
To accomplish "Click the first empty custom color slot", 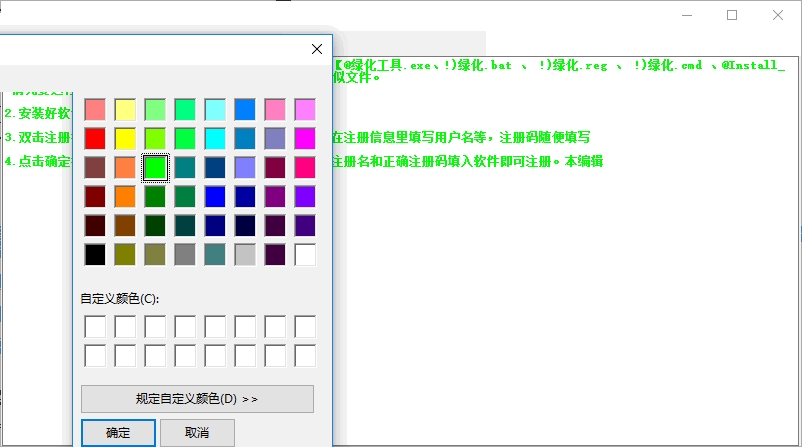I will [95, 326].
